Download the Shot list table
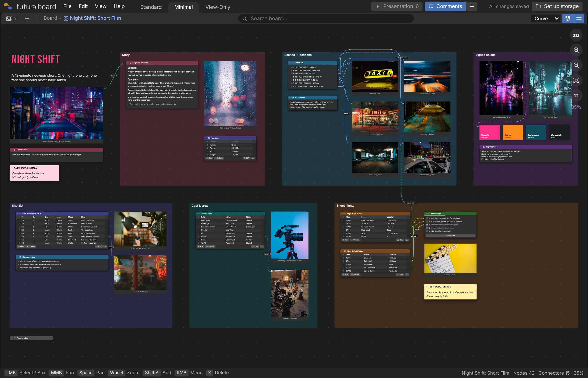Viewport: 588px width, 378px height. click(105, 247)
